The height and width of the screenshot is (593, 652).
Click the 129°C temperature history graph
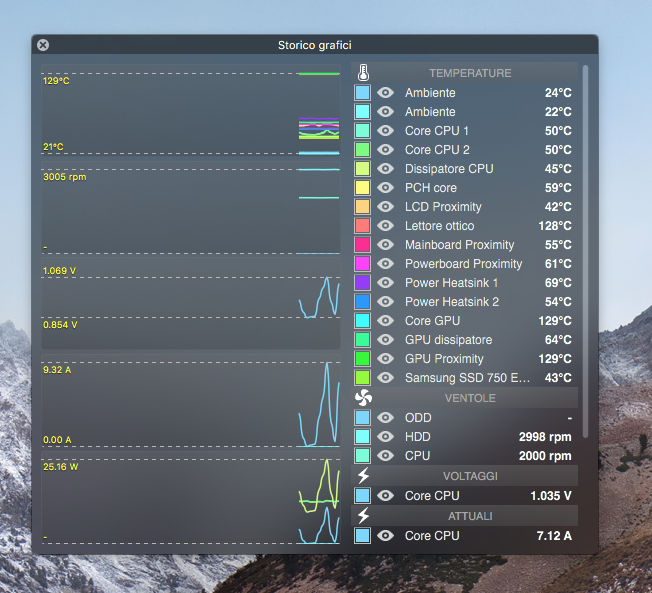pyautogui.click(x=191, y=111)
